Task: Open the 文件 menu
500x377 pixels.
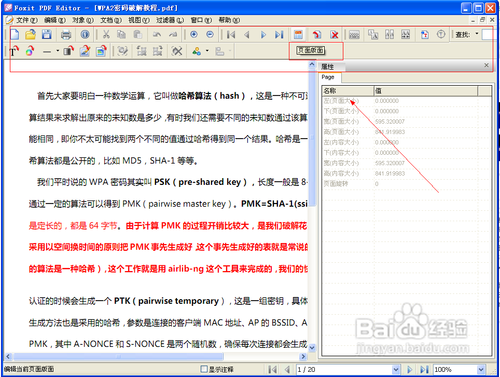Action: pyautogui.click(x=27, y=20)
